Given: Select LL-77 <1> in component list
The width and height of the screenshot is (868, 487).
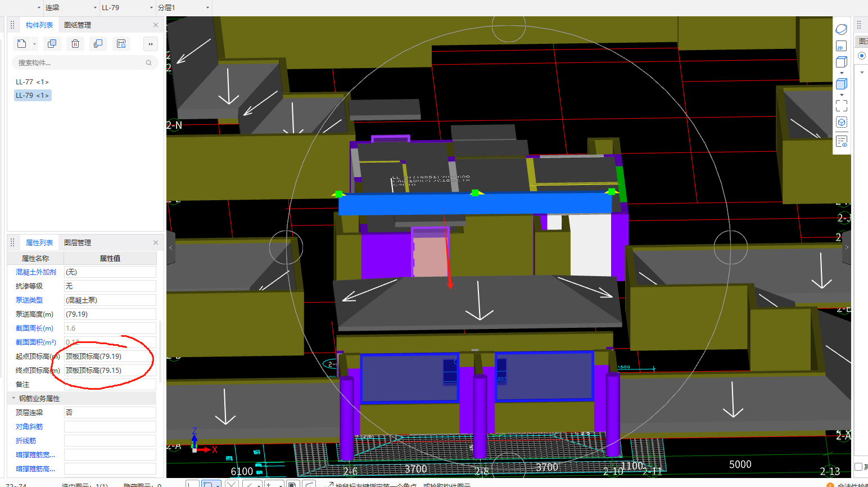Looking at the screenshot, I should 32,82.
